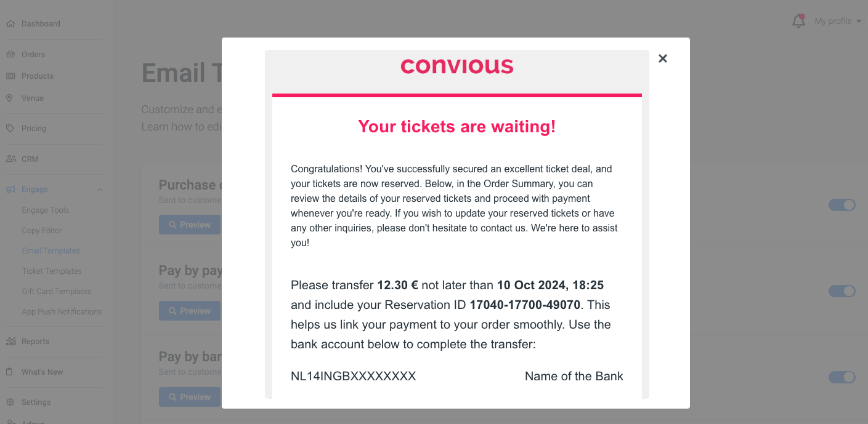
Task: Click the Orders basket icon
Action: [10, 54]
